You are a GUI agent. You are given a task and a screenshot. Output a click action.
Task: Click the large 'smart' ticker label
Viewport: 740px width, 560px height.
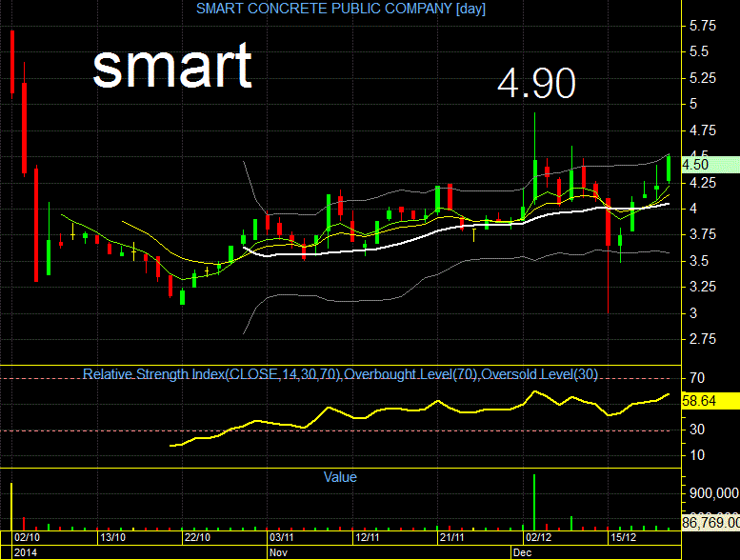point(172,66)
